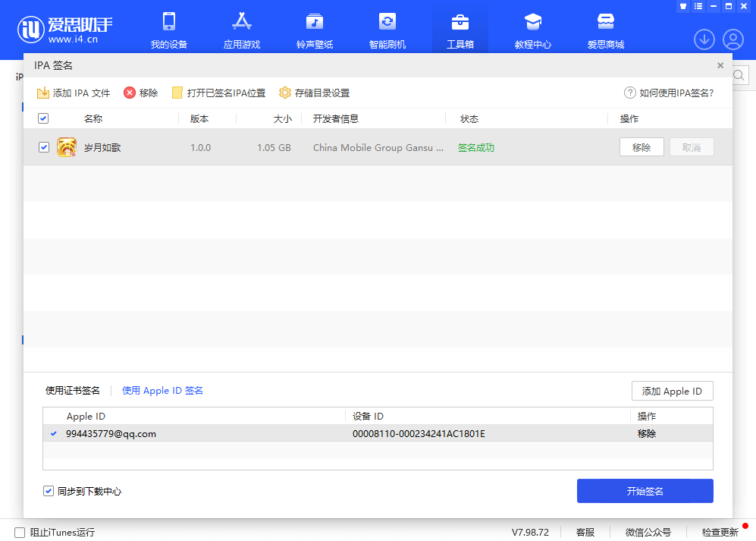Switch to 使用 Apple ID 签名 tab
This screenshot has height=541, width=756.
coord(162,391)
